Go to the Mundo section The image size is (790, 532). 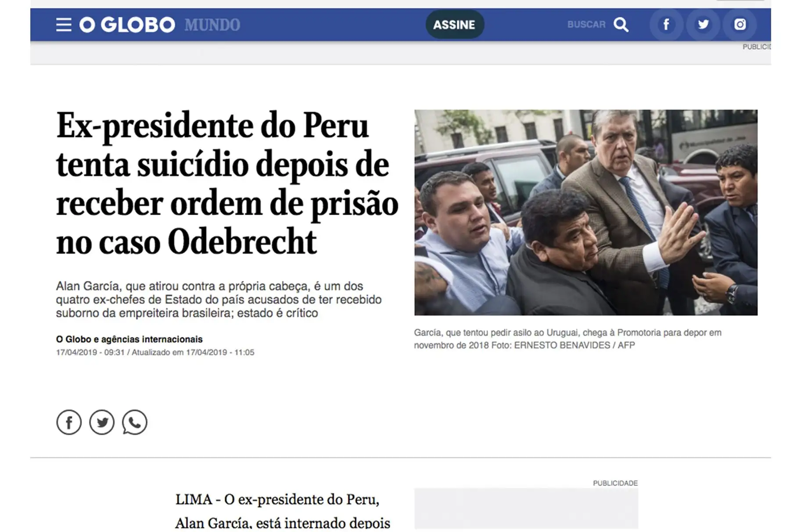(212, 25)
